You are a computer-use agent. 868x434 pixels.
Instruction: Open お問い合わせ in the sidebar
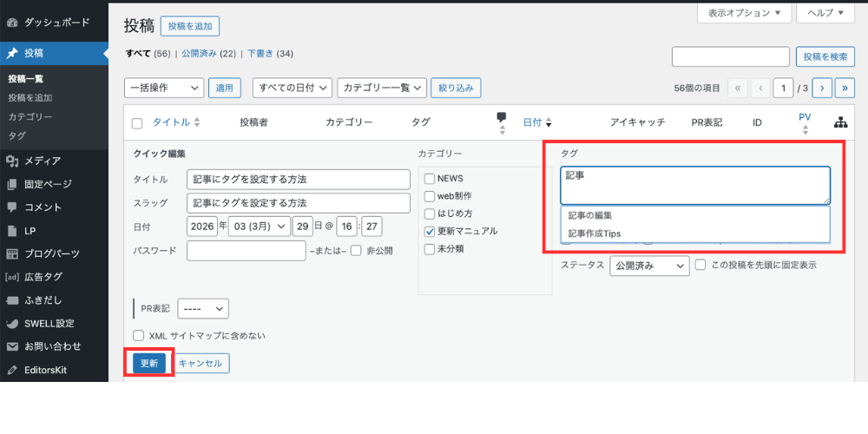[52, 346]
